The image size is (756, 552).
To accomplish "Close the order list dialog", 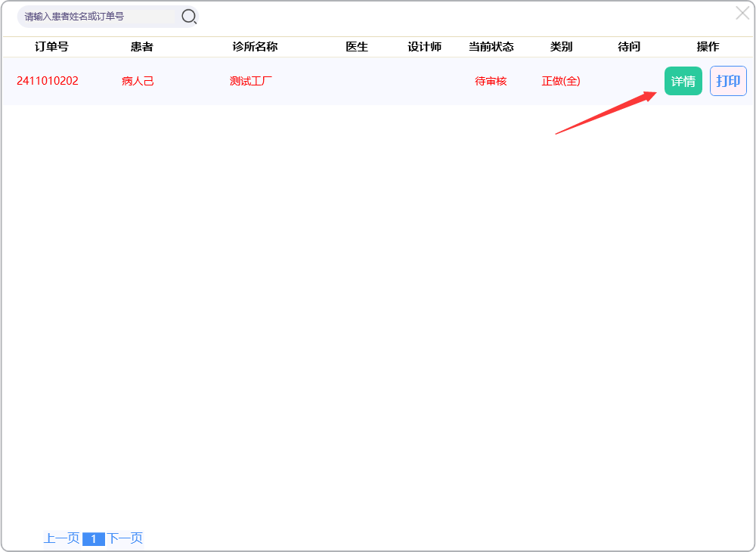I will click(742, 13).
